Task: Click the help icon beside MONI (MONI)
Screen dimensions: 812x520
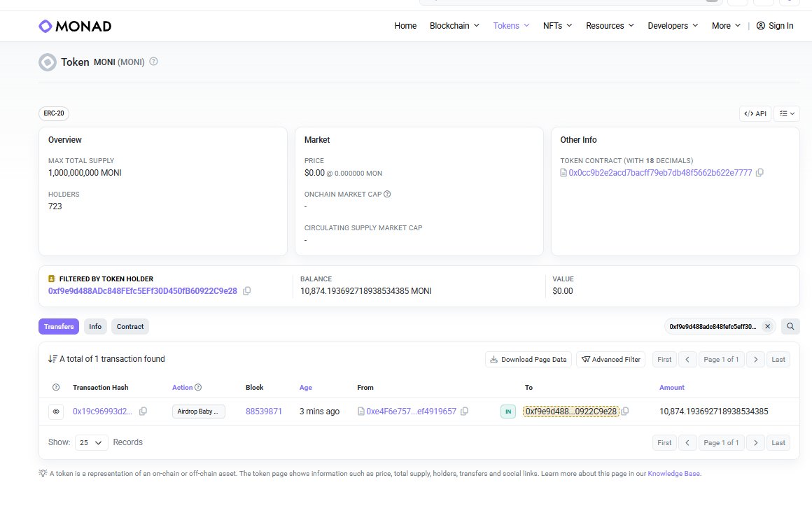Action: pyautogui.click(x=153, y=62)
